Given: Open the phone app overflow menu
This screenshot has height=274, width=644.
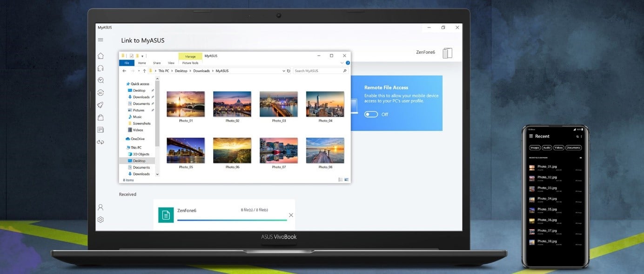Looking at the screenshot, I should click(581, 137).
